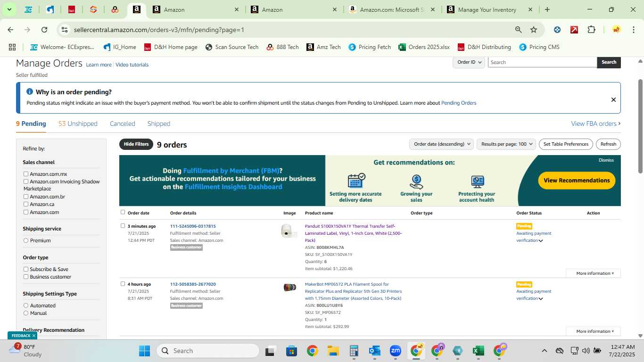Go back using the browser back arrow
644x362 pixels.
[10, 30]
